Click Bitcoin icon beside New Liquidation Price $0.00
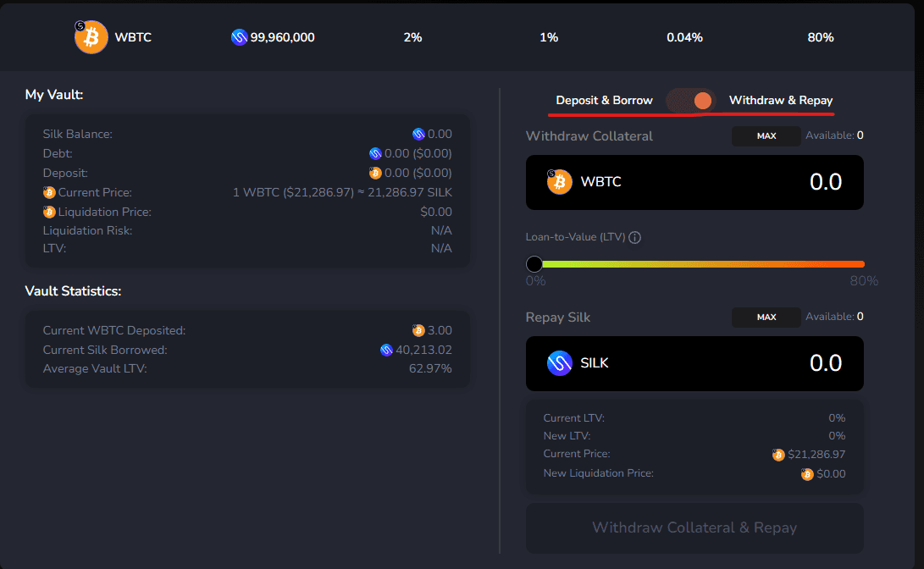This screenshot has width=924, height=569. click(807, 474)
